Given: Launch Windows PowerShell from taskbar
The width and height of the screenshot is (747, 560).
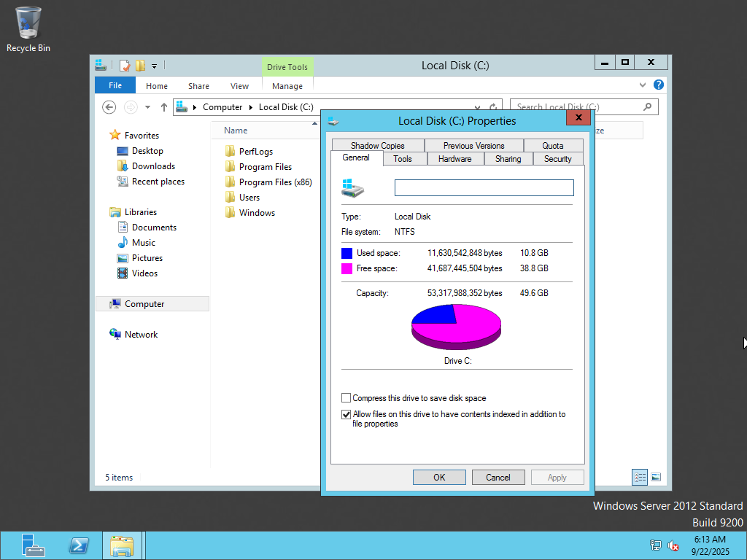Looking at the screenshot, I should (79, 545).
